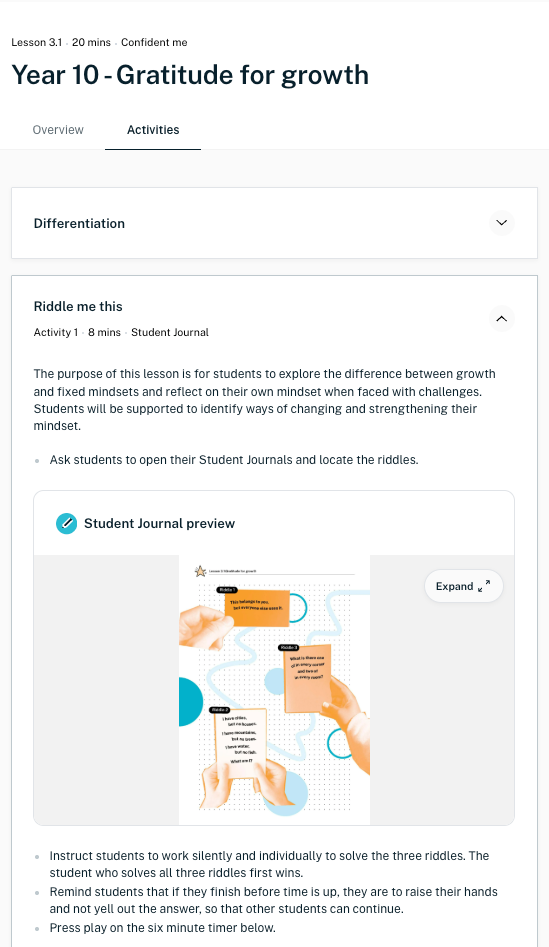This screenshot has width=549, height=947.
Task: Click the Student Journal preview heading
Action: pyautogui.click(x=159, y=524)
